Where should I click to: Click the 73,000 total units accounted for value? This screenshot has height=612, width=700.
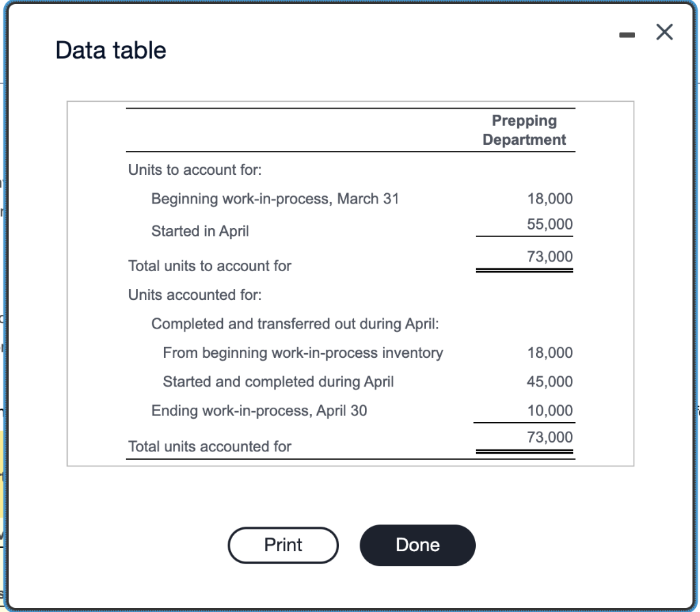click(x=551, y=436)
